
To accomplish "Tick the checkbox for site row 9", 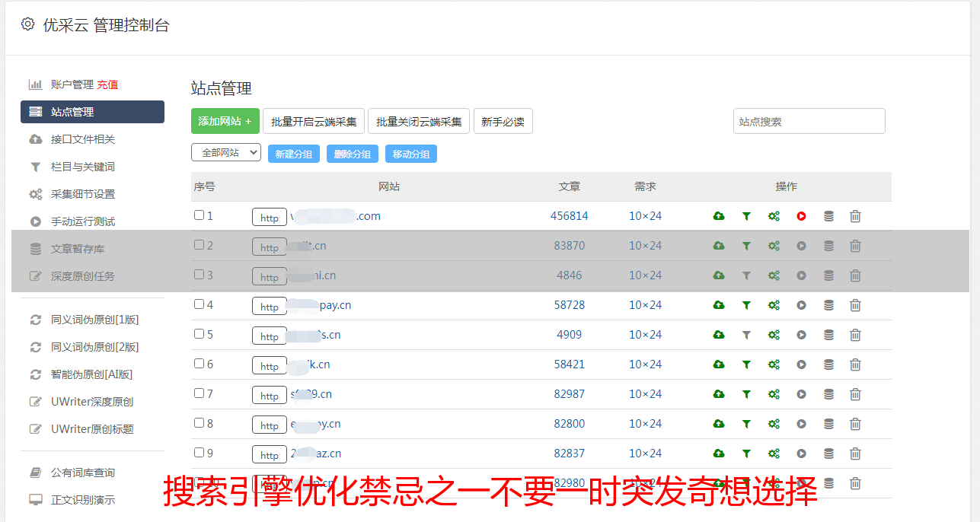I will click(199, 453).
